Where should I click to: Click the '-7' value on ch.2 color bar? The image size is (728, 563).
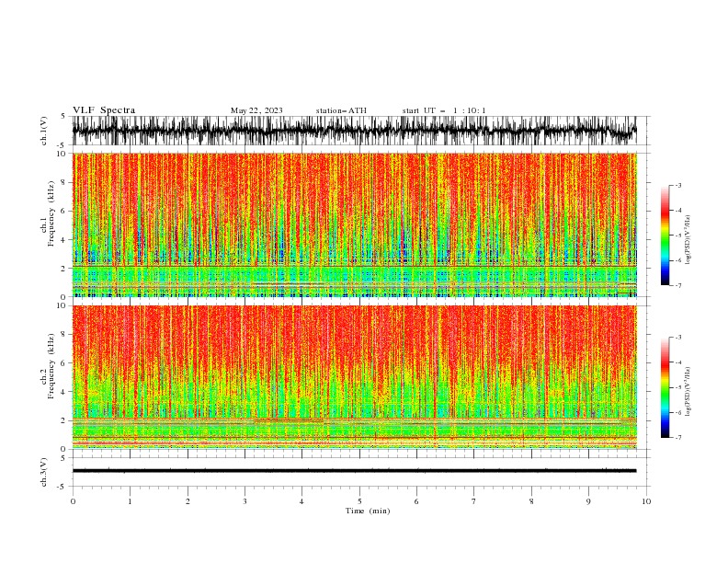[677, 438]
